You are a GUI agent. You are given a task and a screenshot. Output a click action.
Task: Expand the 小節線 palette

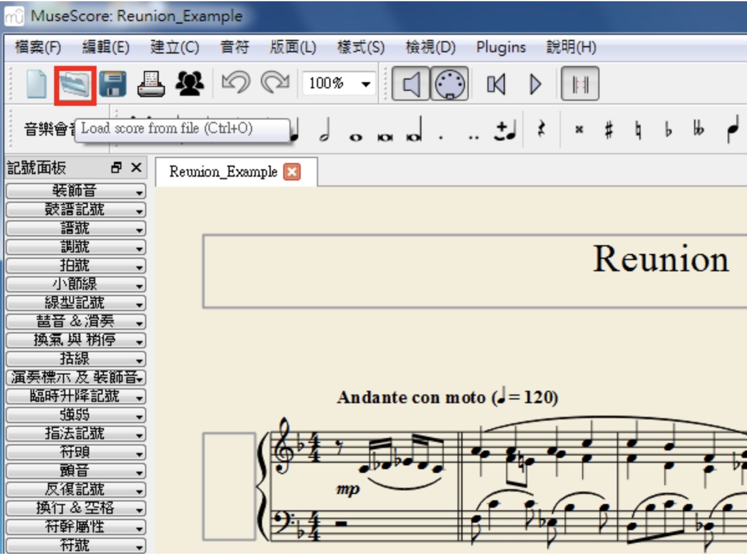point(75,284)
